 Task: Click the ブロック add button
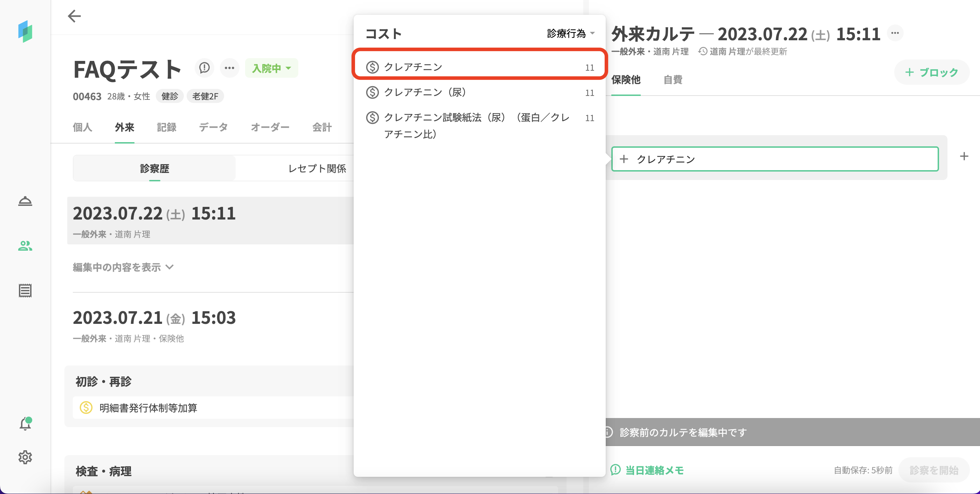pos(931,72)
